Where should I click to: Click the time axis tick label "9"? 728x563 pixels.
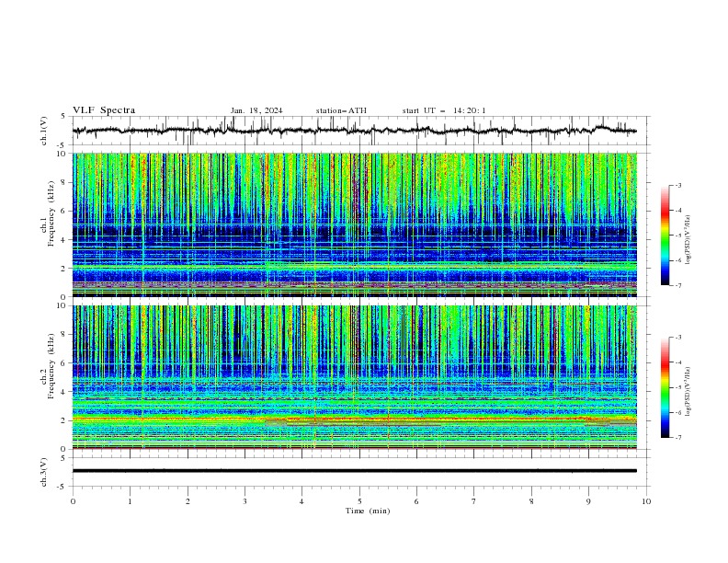click(x=588, y=501)
